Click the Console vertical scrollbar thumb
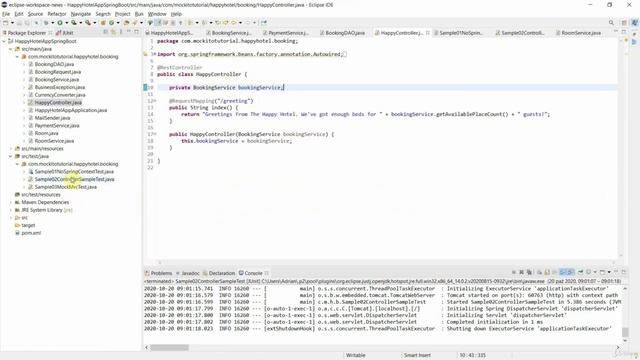The image size is (640, 360). (625, 333)
